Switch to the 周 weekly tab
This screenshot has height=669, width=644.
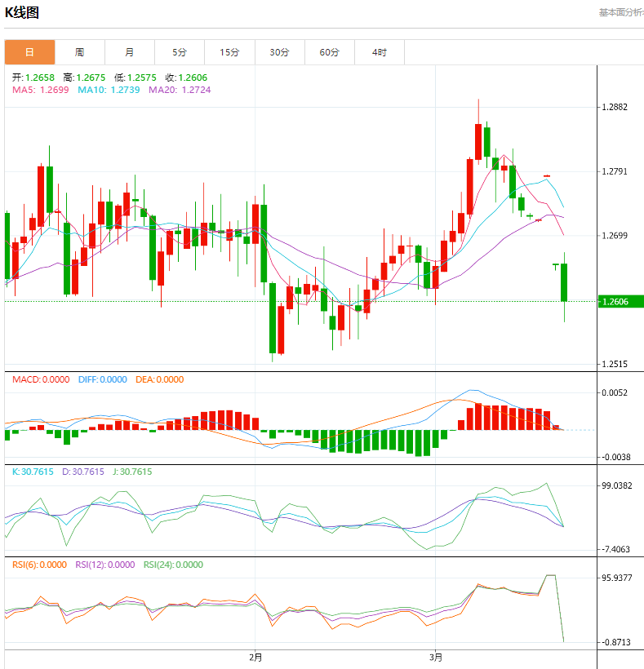(79, 52)
